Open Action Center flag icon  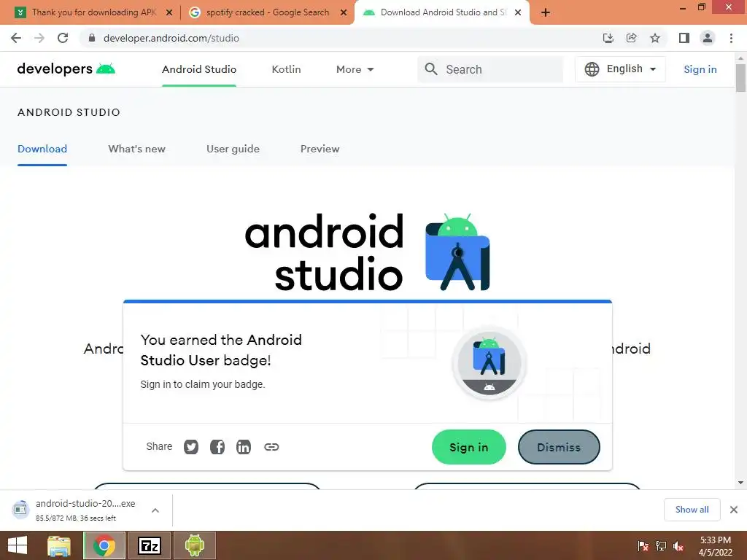coord(643,546)
